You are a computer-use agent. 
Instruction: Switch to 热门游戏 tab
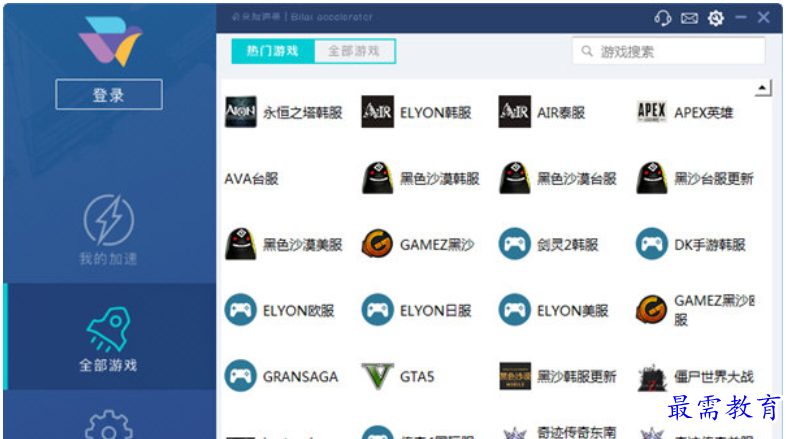[x=273, y=51]
